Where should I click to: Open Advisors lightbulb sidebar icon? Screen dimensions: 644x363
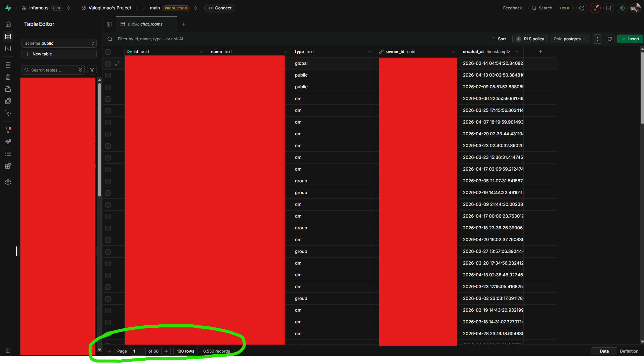coord(8,130)
